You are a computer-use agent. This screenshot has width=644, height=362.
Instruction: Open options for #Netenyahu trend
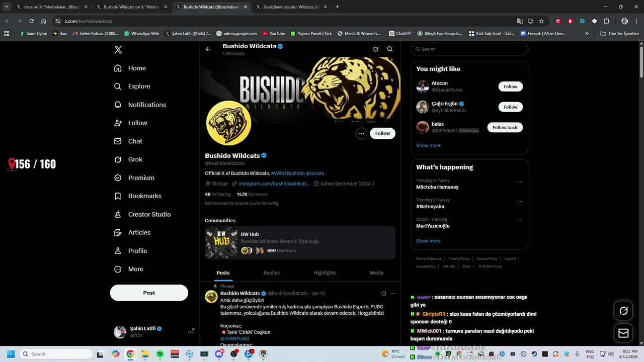tap(520, 202)
